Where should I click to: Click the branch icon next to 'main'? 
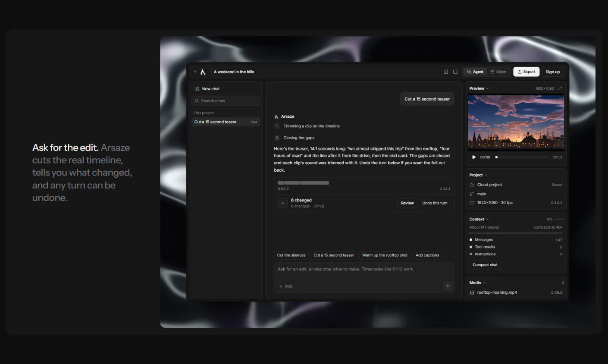472,194
